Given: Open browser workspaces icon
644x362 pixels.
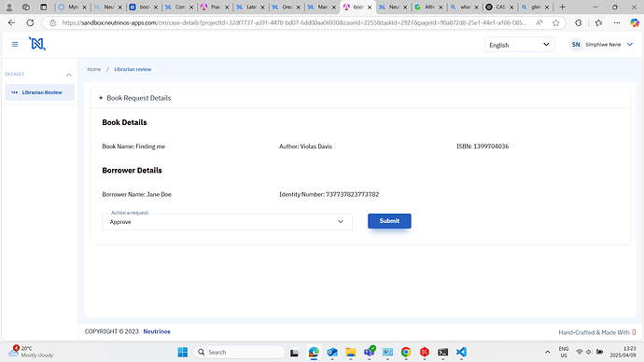Looking at the screenshot, I should pyautogui.click(x=26, y=7).
